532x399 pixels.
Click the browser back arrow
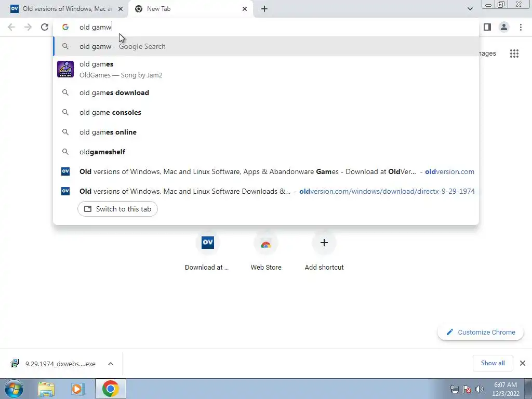click(11, 27)
